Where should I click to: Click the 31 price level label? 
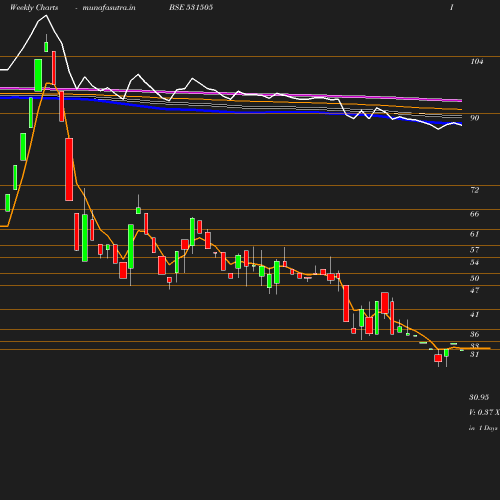[x=475, y=354]
